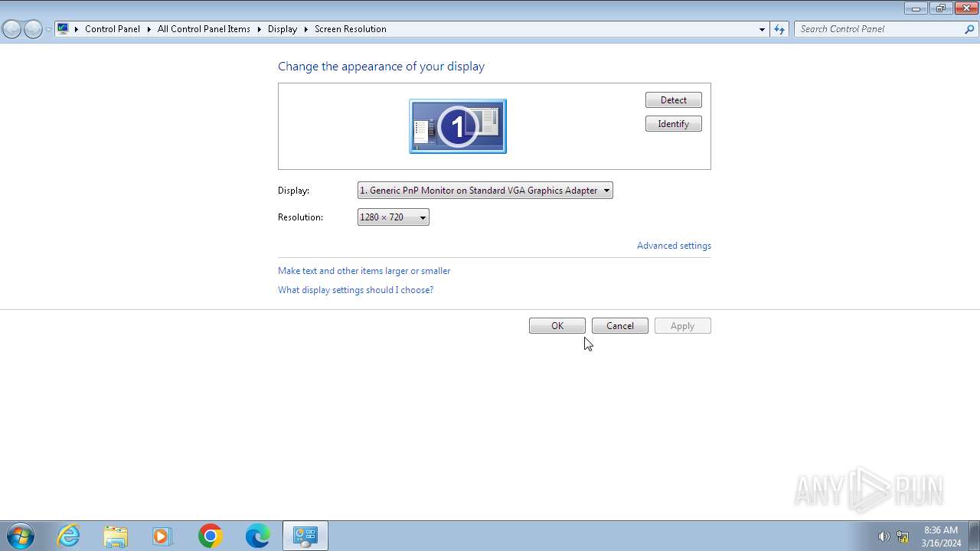Expand arrow after Control Panel breadcrumb
This screenshot has width=980, height=551.
click(x=149, y=29)
